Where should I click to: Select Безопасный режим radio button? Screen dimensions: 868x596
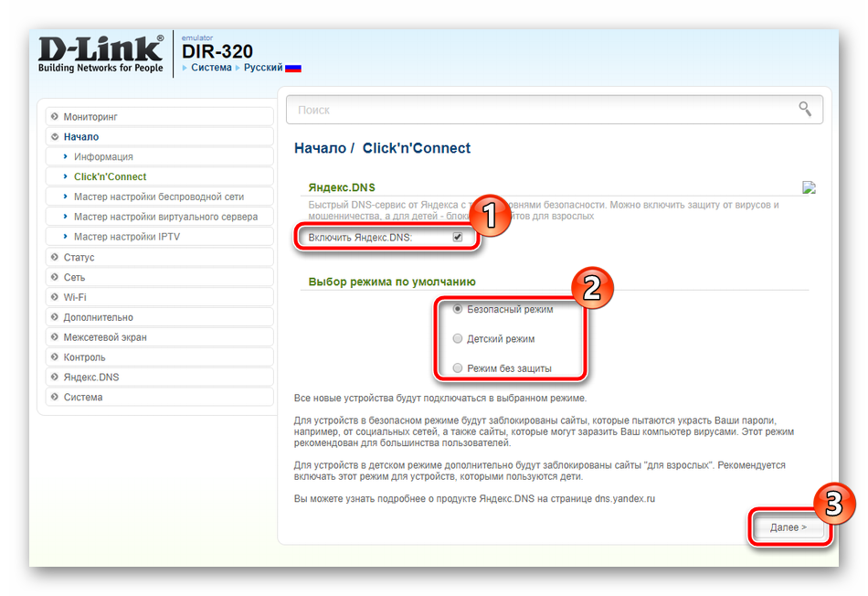coord(457,309)
